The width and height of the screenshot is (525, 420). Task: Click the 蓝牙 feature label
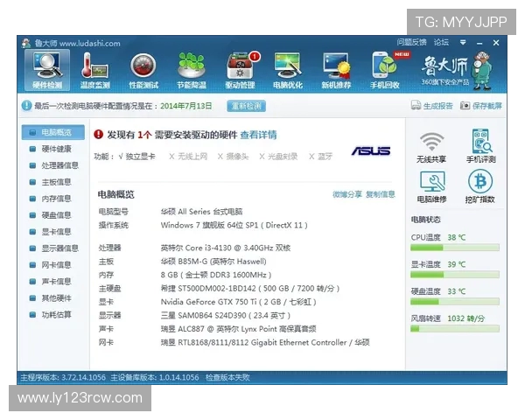coord(325,157)
